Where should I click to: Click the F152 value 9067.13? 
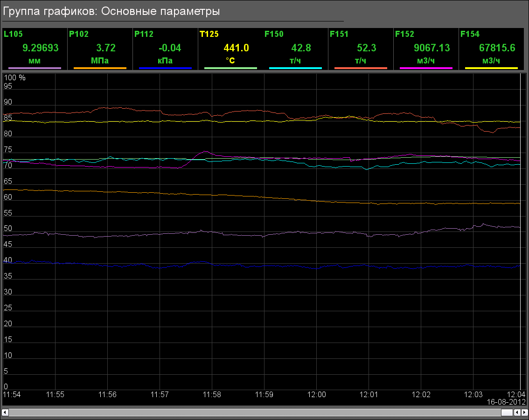coord(432,48)
